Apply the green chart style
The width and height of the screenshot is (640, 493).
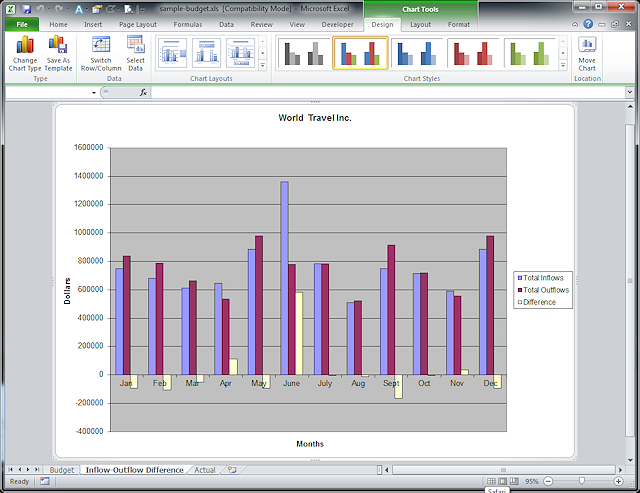pyautogui.click(x=530, y=53)
